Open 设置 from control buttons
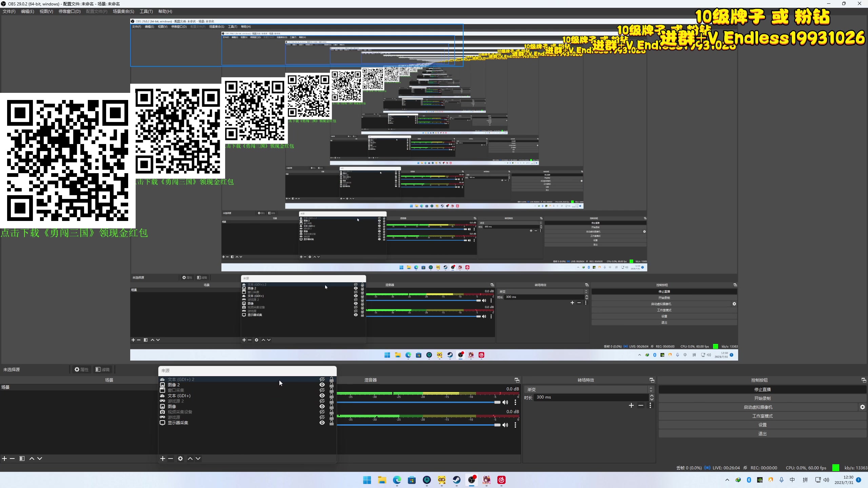Screen dimensions: 868x488 [x=762, y=425]
